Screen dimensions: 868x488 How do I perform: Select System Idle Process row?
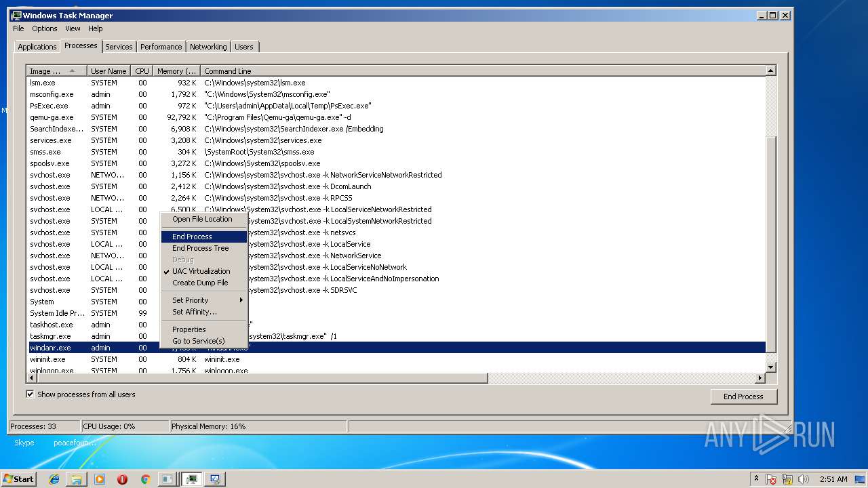(x=396, y=313)
